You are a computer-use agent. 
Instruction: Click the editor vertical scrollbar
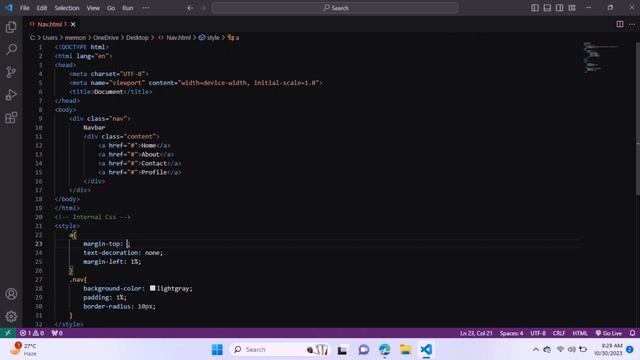coord(638,118)
